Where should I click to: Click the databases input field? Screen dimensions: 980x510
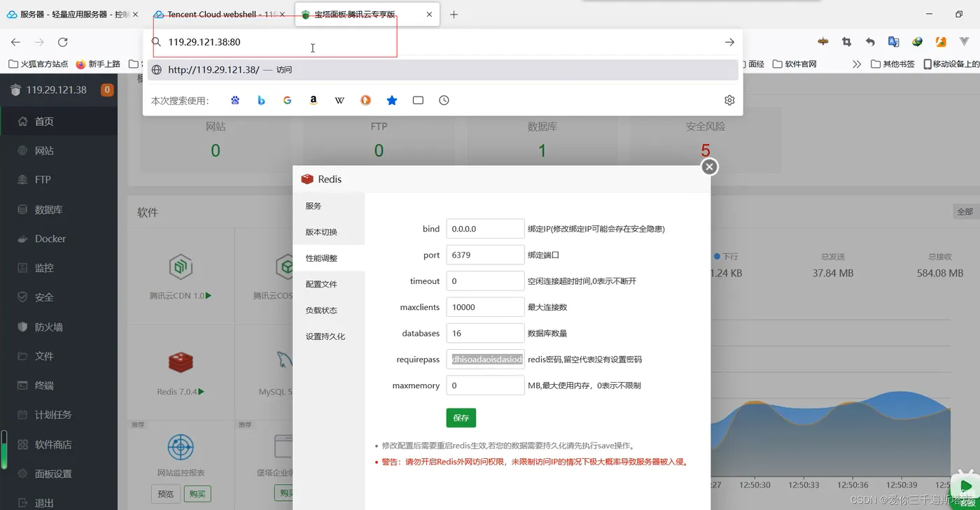[485, 333]
